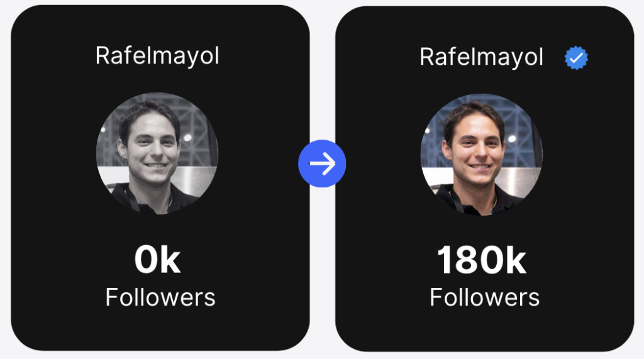
Task: Select the white right arrow between the cards
Action: [323, 163]
